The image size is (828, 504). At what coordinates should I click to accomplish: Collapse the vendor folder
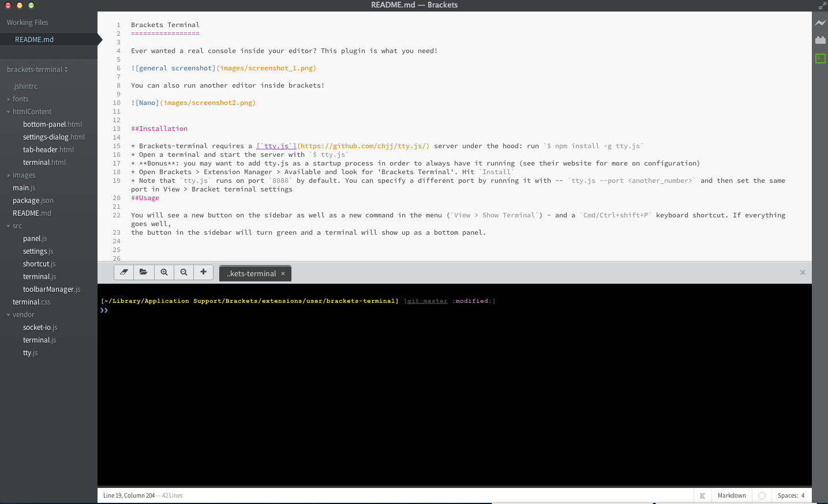(9, 315)
